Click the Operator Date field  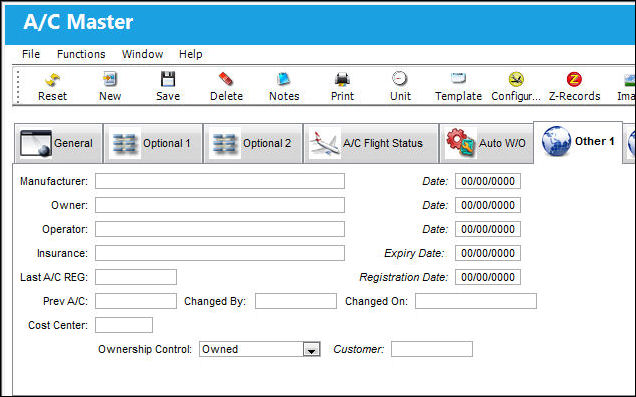point(488,229)
